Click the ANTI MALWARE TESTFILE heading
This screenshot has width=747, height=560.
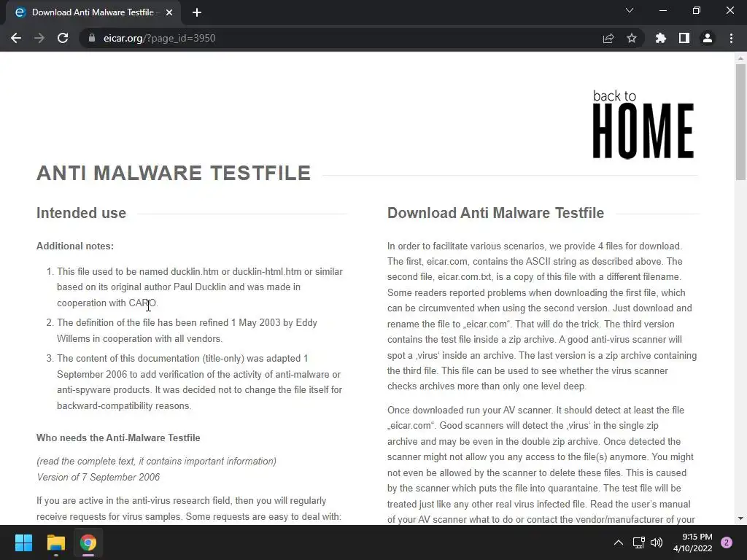pyautogui.click(x=174, y=173)
